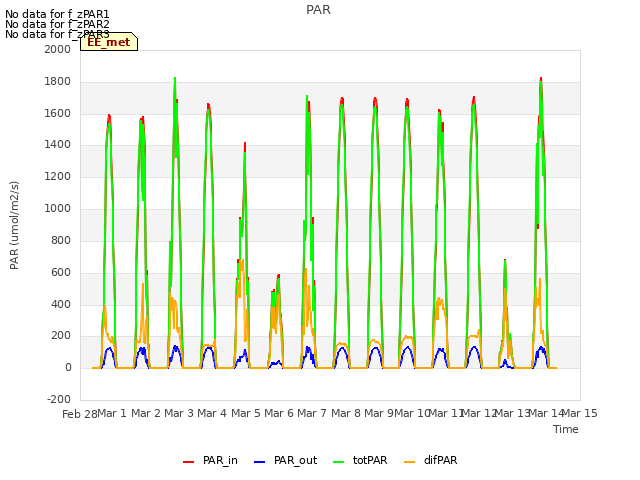Click the Mar 2 x-axis tick label
The height and width of the screenshot is (480, 640).
146,413
